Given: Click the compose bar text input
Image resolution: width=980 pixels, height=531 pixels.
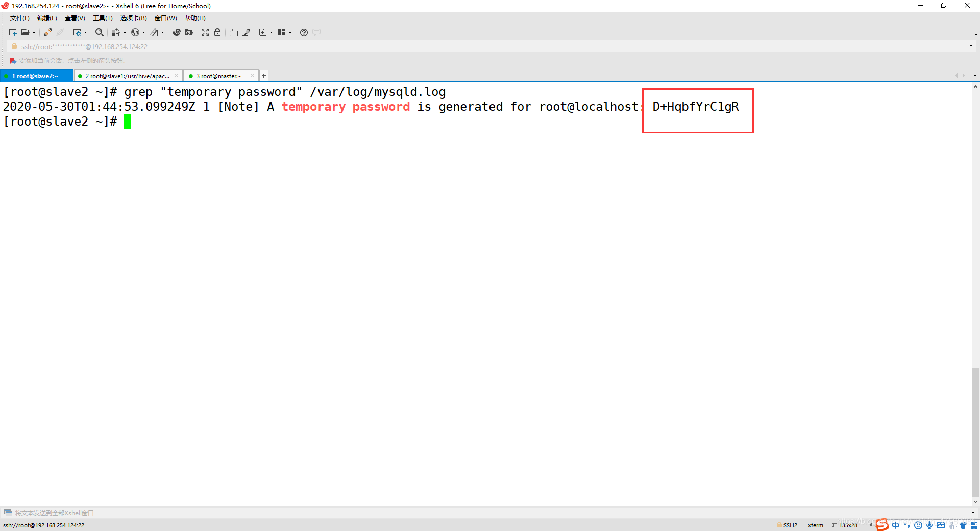Looking at the screenshot, I should (x=490, y=513).
